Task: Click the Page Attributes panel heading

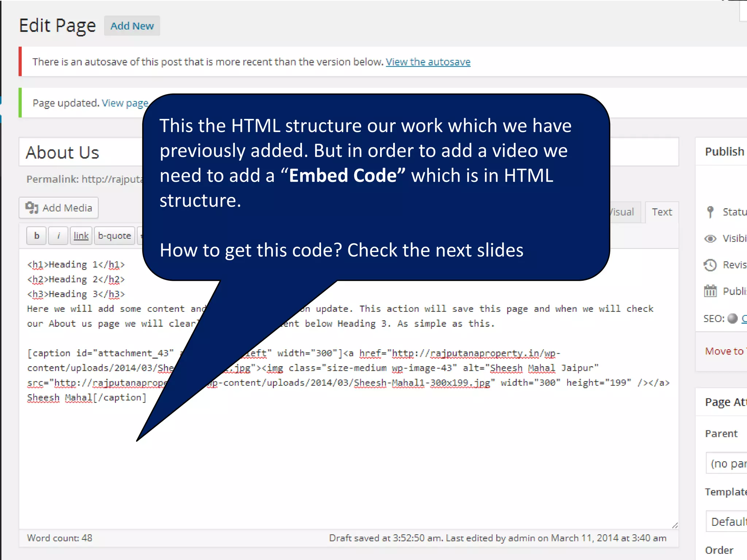Action: [726, 402]
